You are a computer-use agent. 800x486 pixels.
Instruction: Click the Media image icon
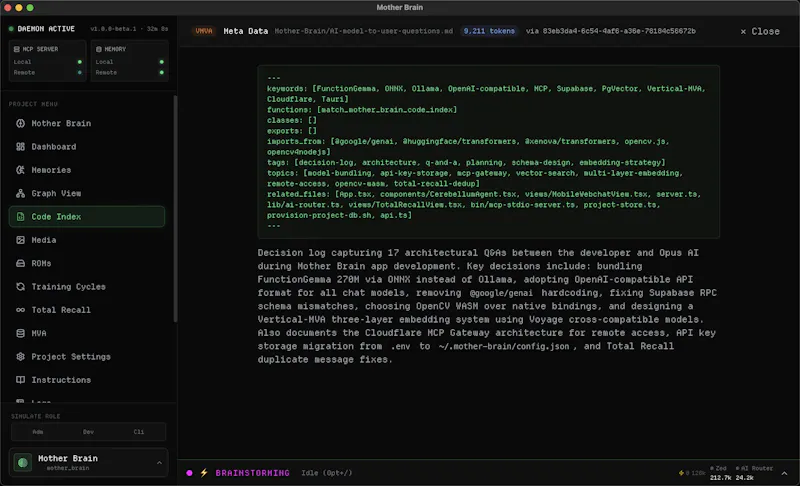20,240
